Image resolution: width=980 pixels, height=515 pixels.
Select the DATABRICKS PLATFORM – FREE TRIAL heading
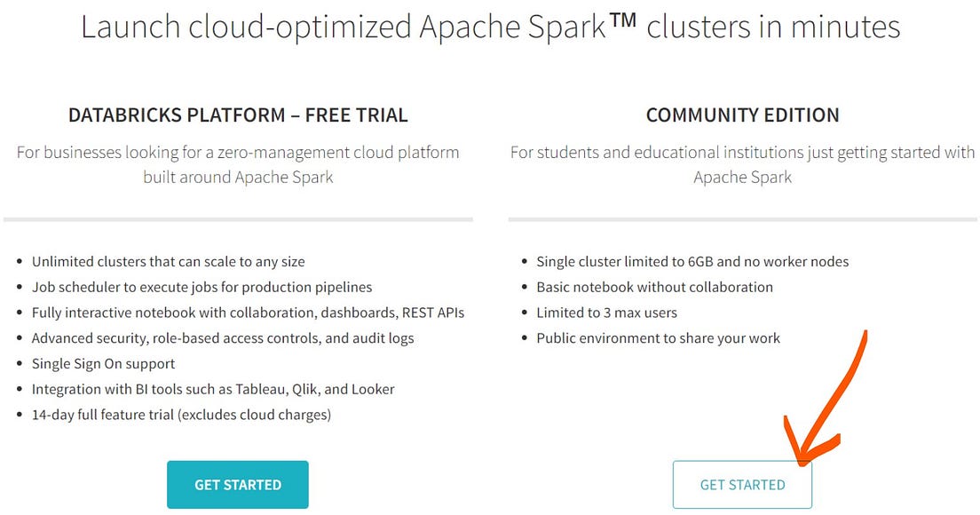(x=237, y=115)
